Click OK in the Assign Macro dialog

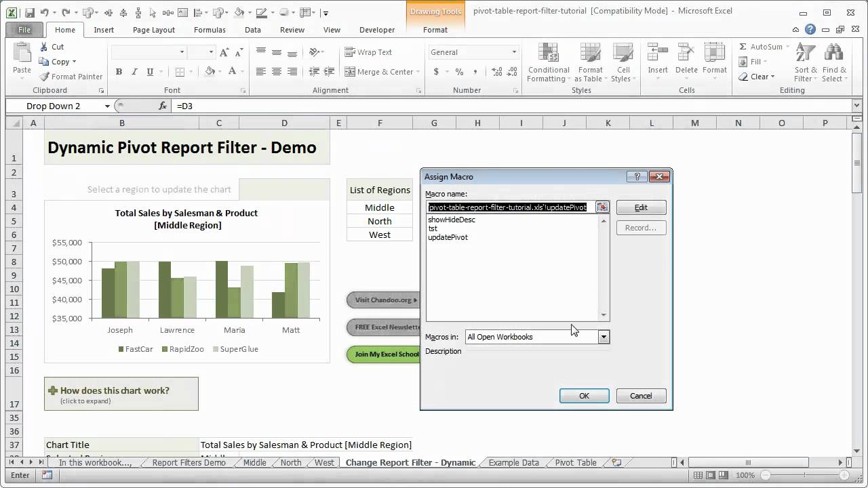point(584,396)
